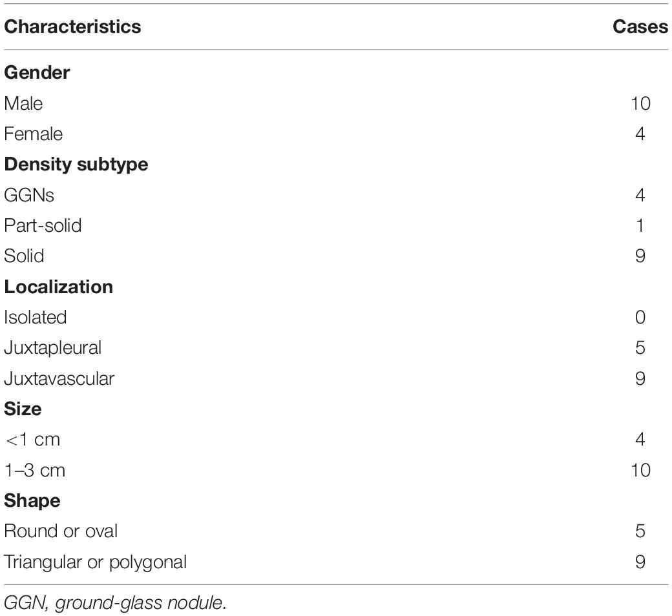Image resolution: width=672 pixels, height=616 pixels.
Task: Click the Round or oval label
Action: click(61, 531)
